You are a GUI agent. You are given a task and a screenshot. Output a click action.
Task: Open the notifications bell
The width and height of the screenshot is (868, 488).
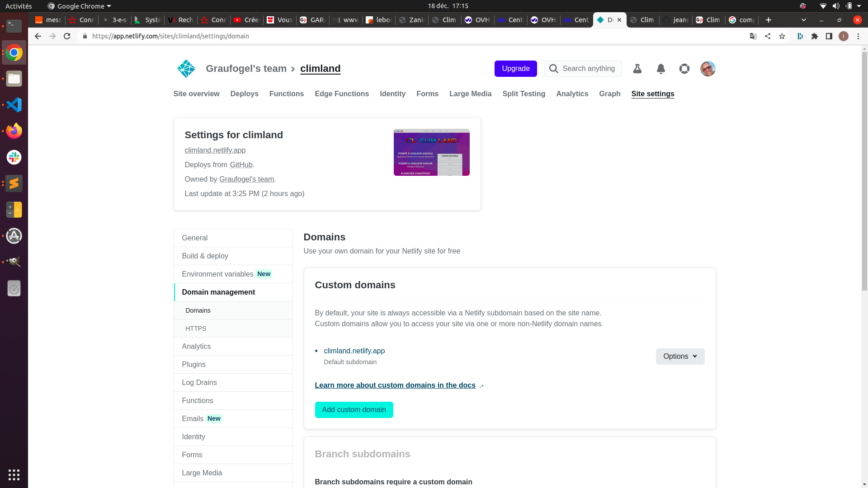click(661, 69)
